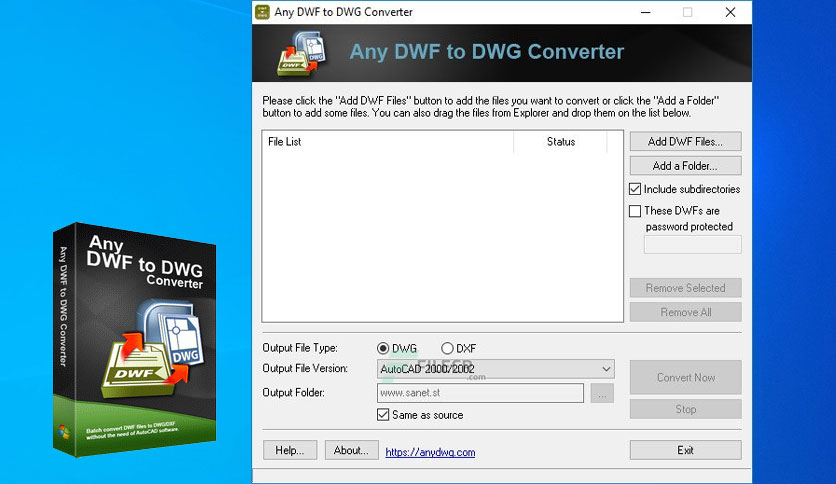This screenshot has width=836, height=484.
Task: Click the software box image on desktop
Action: coord(134,340)
